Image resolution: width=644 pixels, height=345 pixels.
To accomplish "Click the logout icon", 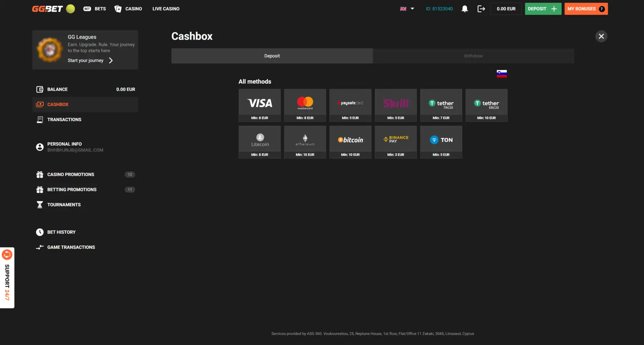I will (481, 9).
